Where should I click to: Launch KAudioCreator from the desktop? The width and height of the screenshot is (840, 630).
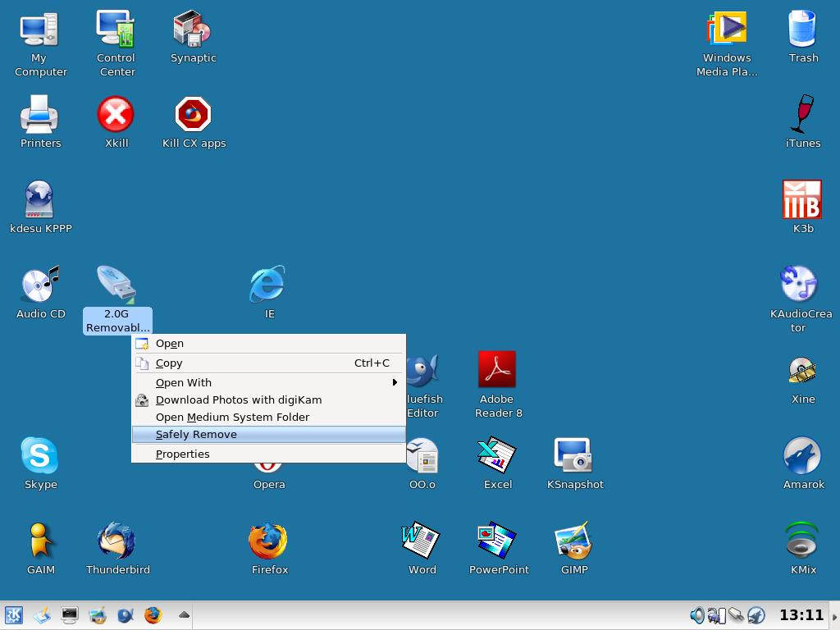pyautogui.click(x=799, y=284)
